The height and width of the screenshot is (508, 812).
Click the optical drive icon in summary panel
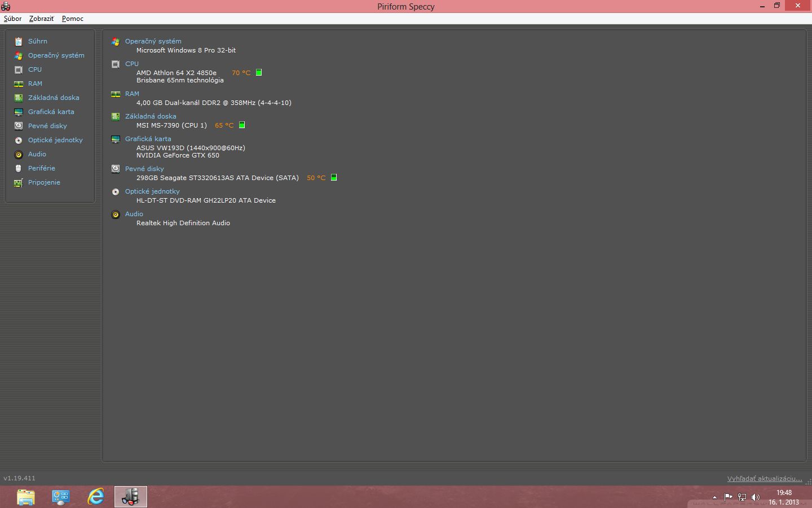pyautogui.click(x=116, y=191)
